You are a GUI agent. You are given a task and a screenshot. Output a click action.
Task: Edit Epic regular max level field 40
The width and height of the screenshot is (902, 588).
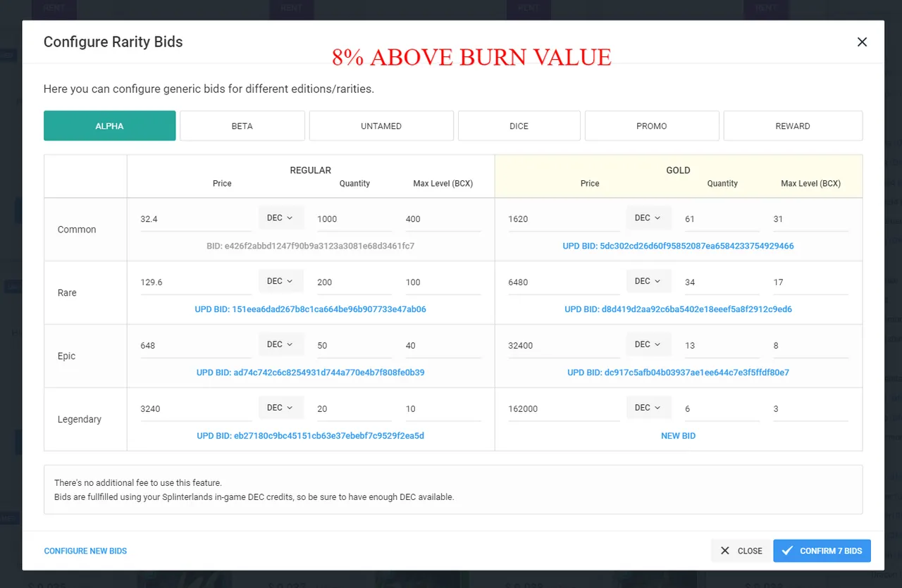pos(443,346)
